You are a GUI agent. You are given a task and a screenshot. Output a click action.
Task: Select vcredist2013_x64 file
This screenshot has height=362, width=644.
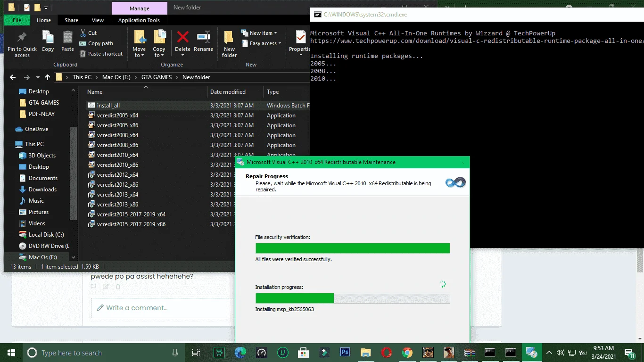pyautogui.click(x=117, y=195)
